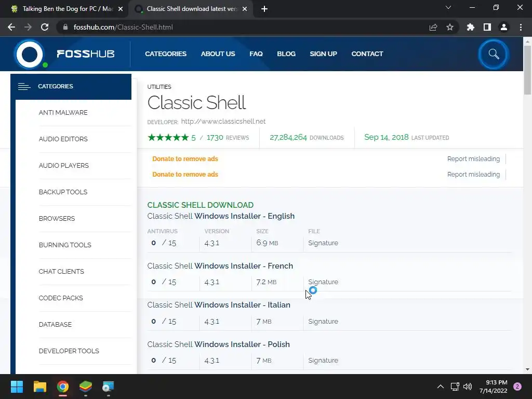Select ANTI MALWARE category
The image size is (532, 399).
(x=63, y=113)
